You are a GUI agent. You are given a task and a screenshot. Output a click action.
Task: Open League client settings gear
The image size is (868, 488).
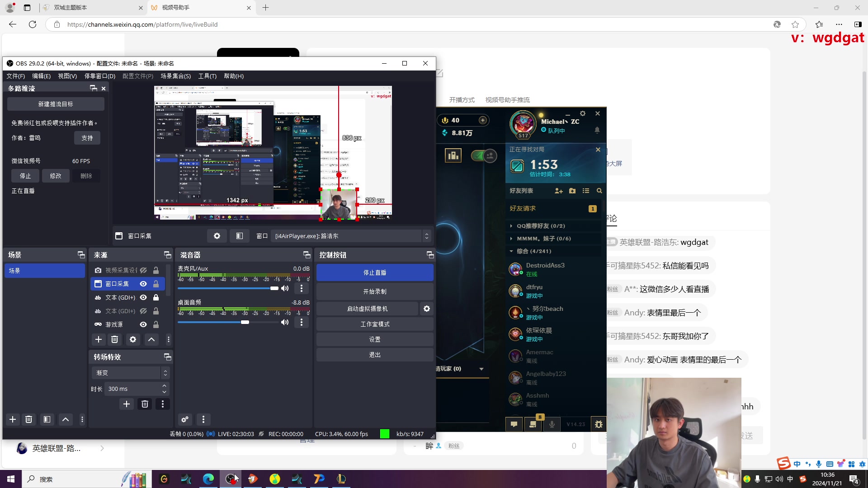coord(583,113)
